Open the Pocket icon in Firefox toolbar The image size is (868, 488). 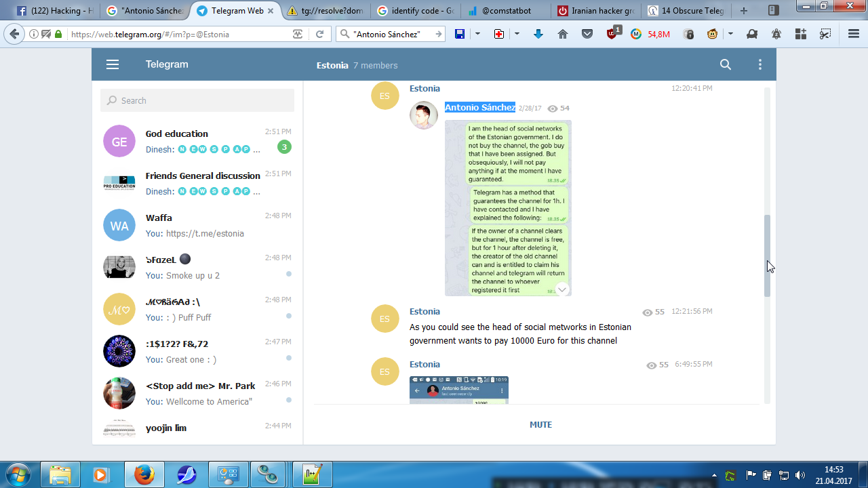(x=587, y=34)
